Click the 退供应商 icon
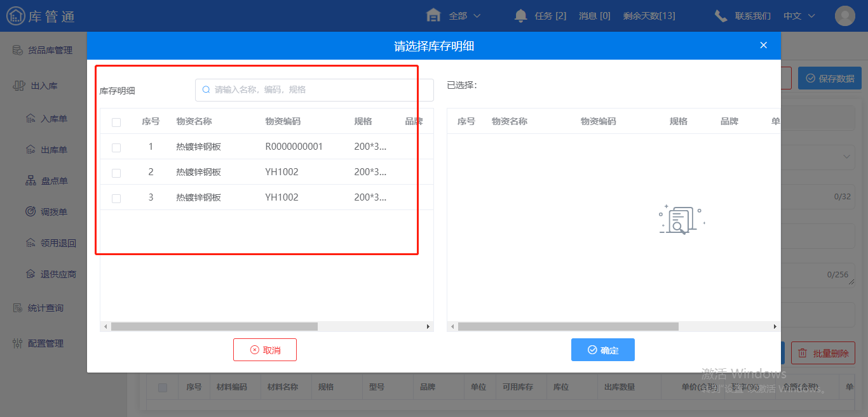 coord(31,274)
